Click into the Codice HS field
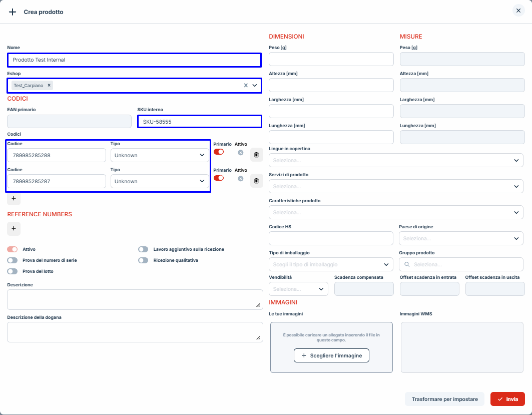Viewport: 532px width, 415px height. coord(331,238)
